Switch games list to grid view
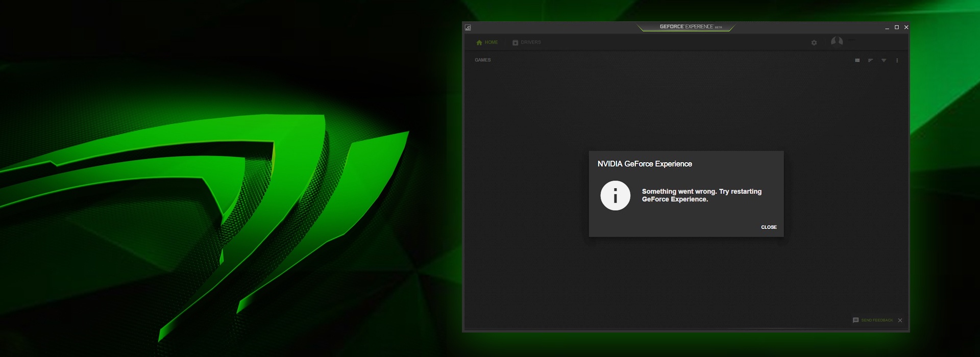 (x=857, y=60)
